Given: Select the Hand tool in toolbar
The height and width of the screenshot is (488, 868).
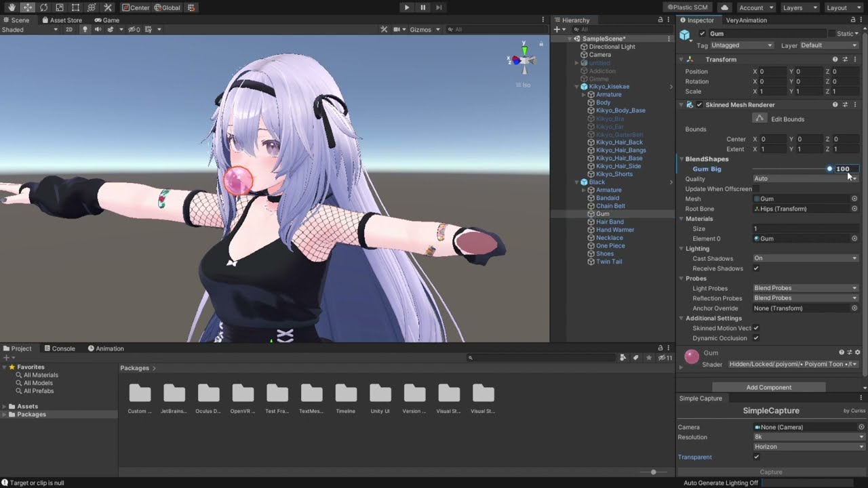Looking at the screenshot, I should [x=12, y=7].
